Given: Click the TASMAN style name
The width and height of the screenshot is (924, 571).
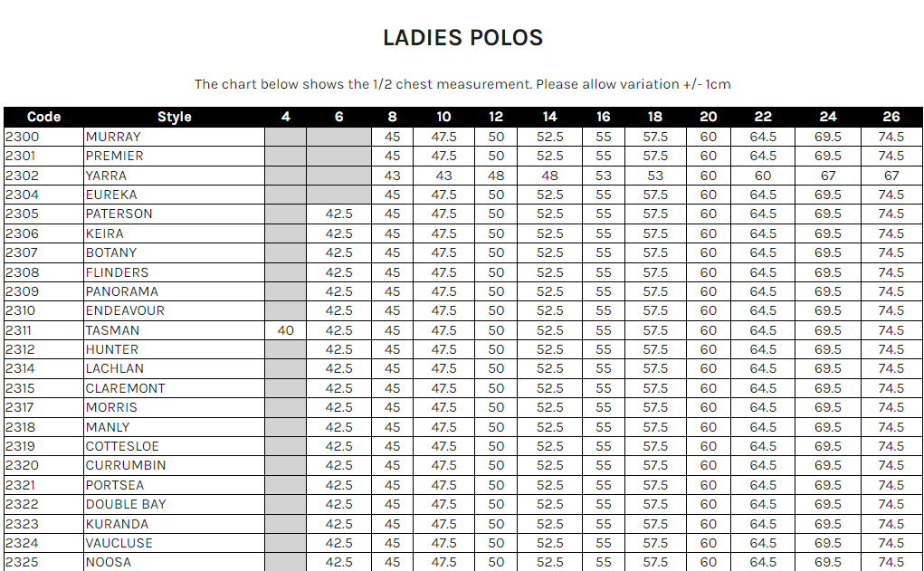Looking at the screenshot, I should click(112, 330).
